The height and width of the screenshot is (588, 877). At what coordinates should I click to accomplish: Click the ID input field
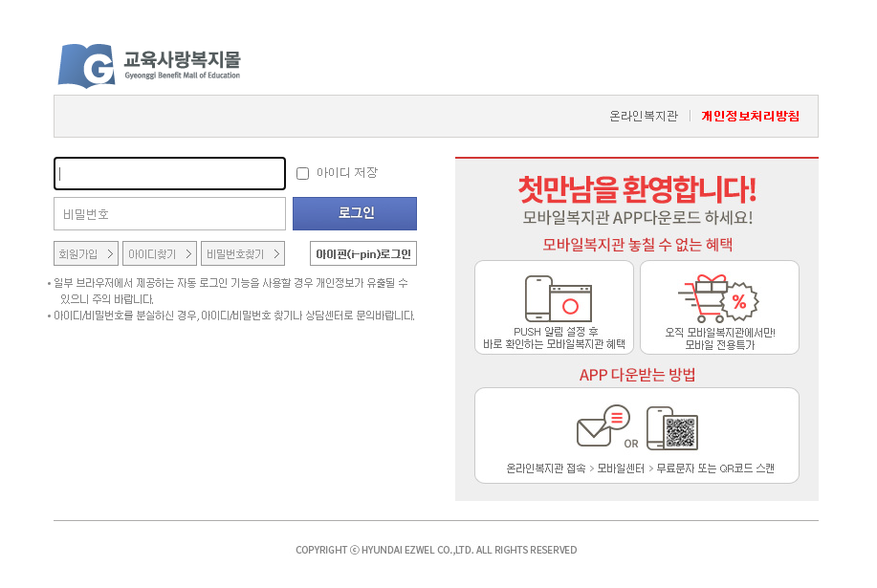pos(169,173)
